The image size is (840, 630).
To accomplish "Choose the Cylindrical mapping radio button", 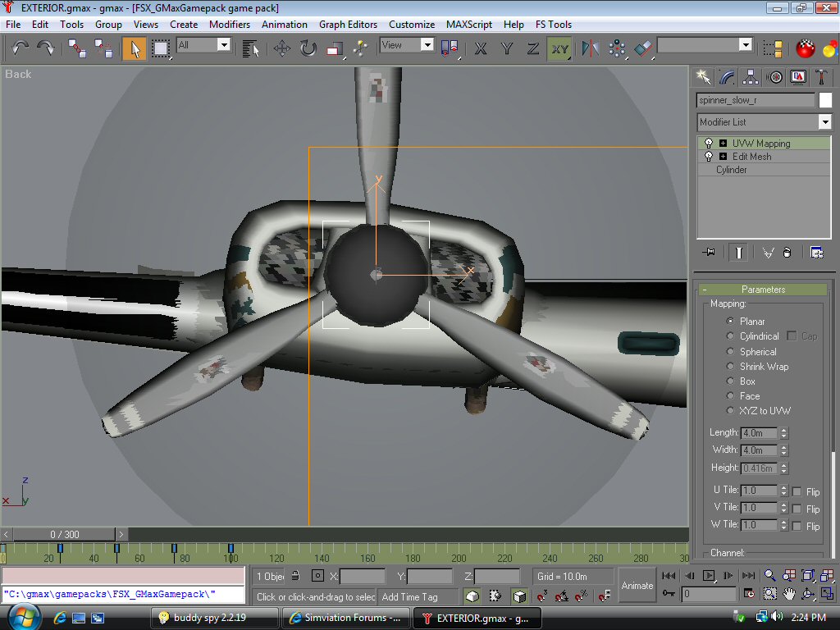I will coord(731,336).
